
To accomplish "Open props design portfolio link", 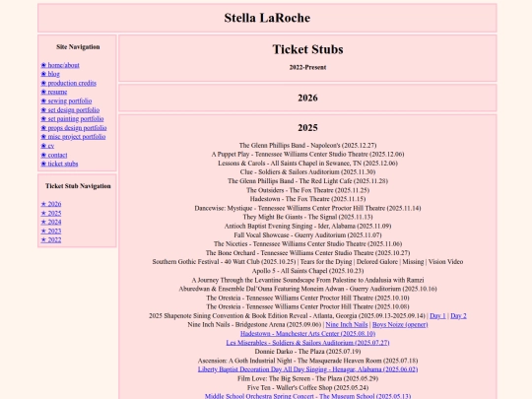I will (x=74, y=128).
